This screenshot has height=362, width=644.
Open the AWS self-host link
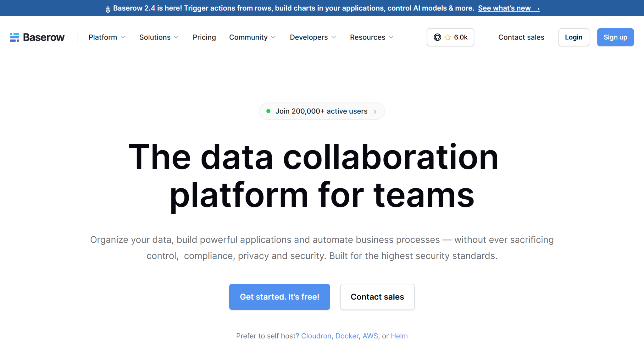(x=370, y=336)
